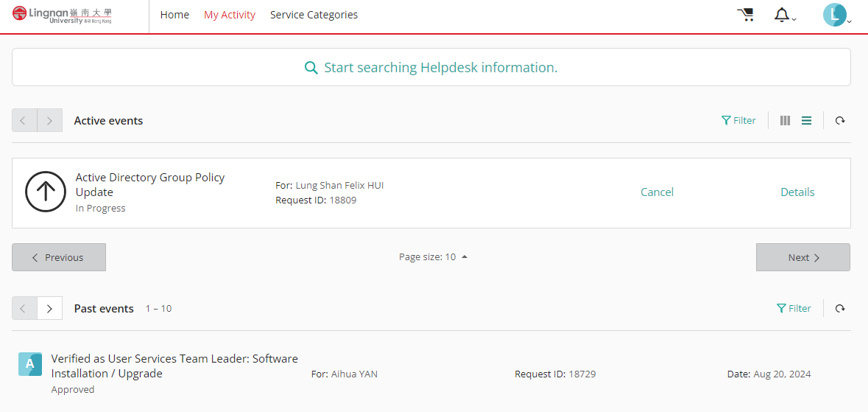Open the Service Categories menu

(x=314, y=15)
